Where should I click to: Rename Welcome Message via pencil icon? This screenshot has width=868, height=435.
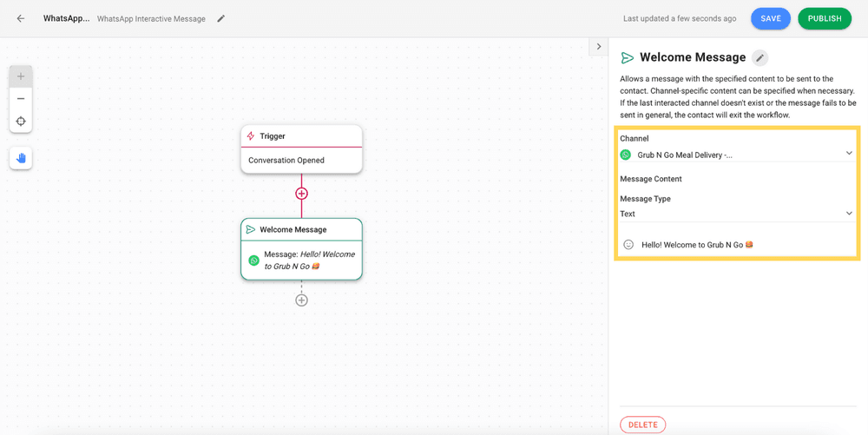tap(760, 57)
